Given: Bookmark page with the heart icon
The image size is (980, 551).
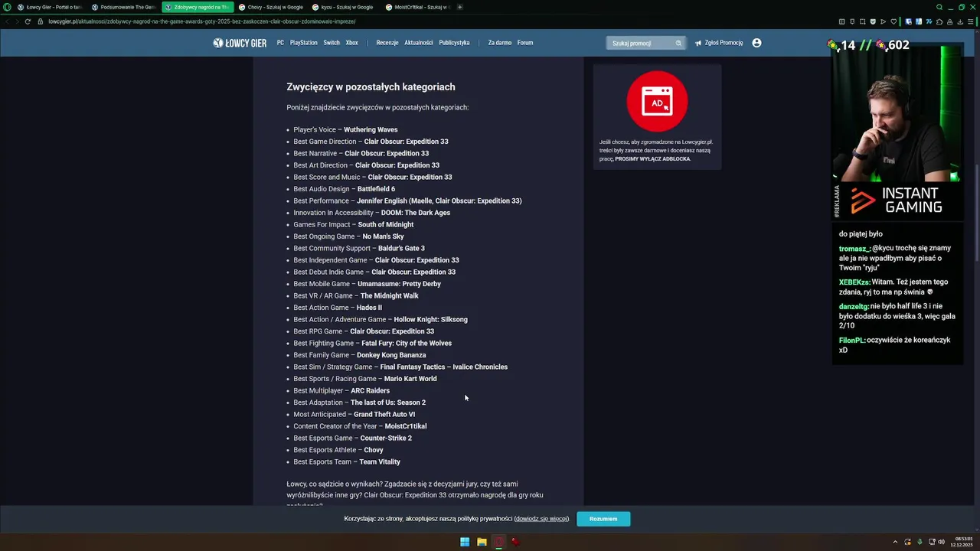Looking at the screenshot, I should coord(893,21).
